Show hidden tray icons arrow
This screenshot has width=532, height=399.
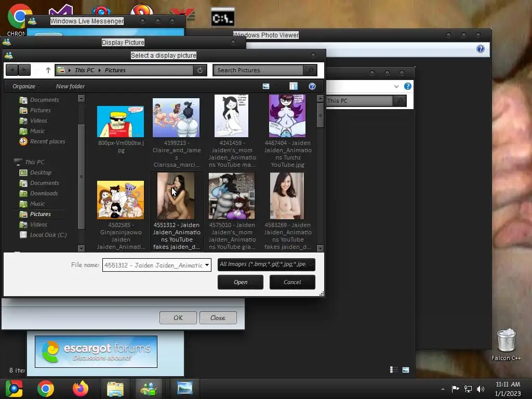443,389
